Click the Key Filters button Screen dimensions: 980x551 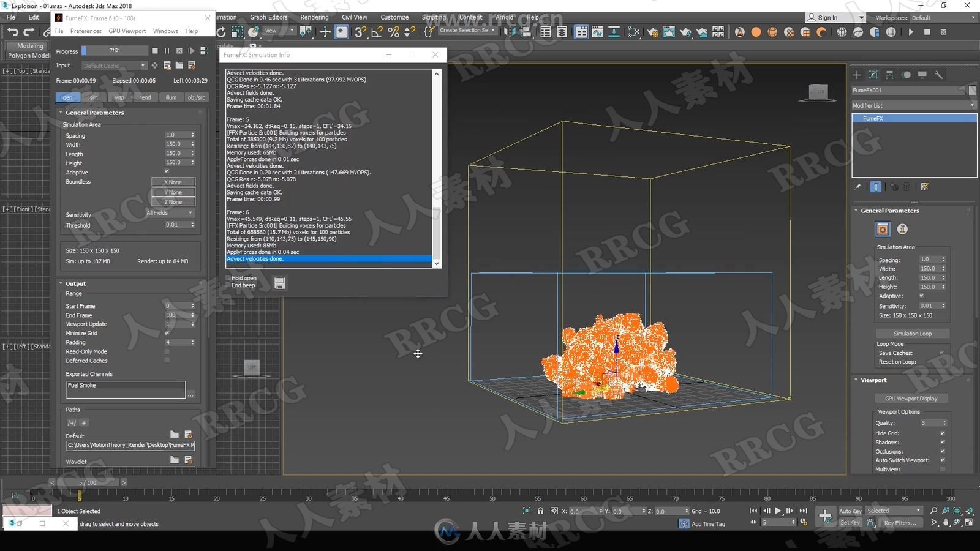pos(900,523)
